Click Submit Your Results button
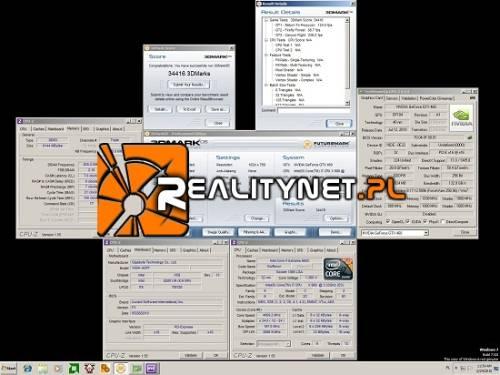 coord(189,85)
